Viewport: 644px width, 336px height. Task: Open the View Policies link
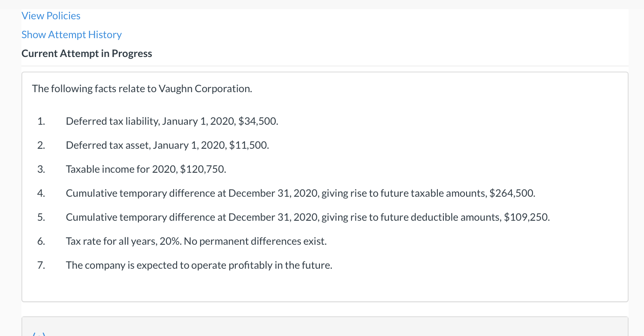[x=51, y=15]
